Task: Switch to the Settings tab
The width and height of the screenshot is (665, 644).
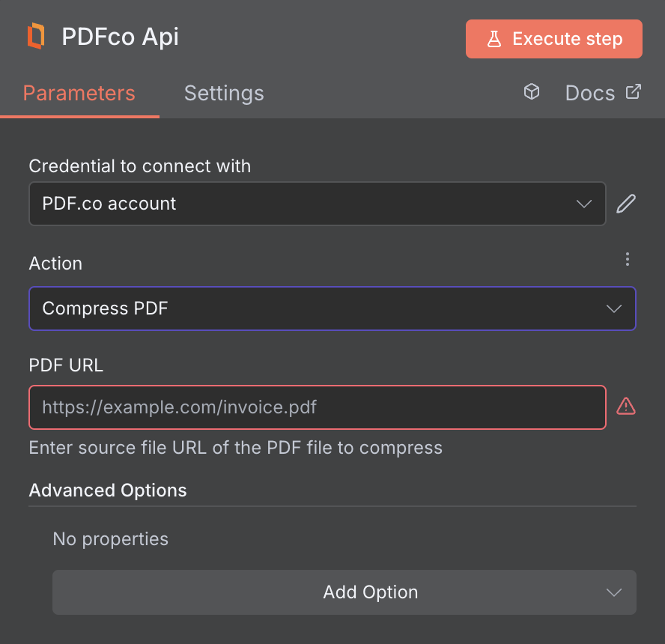Action: click(223, 93)
